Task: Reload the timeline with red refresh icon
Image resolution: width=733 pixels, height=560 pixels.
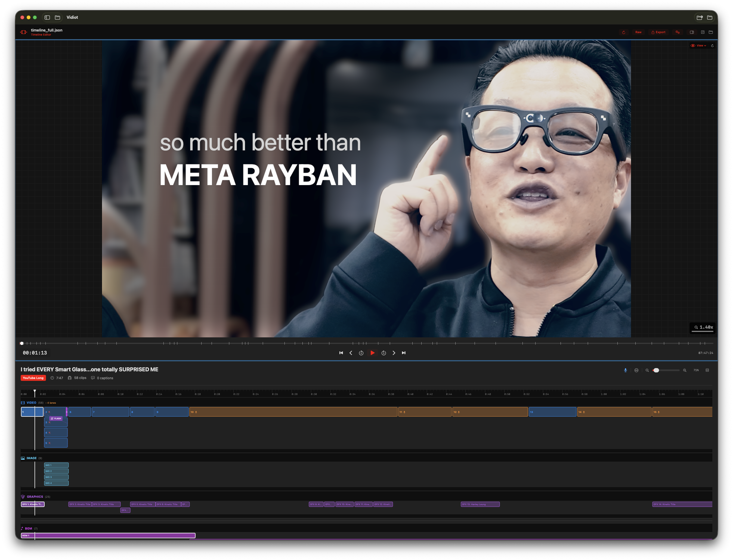Action: tap(624, 32)
